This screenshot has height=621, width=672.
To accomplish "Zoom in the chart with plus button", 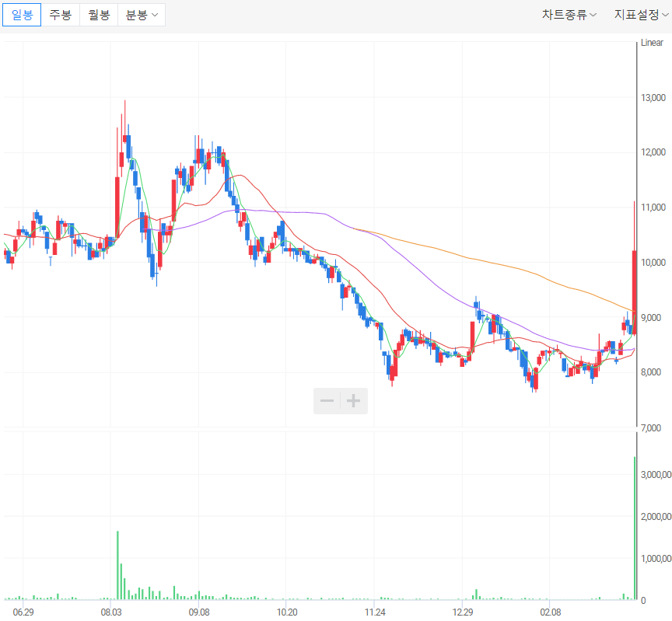I will click(x=354, y=401).
